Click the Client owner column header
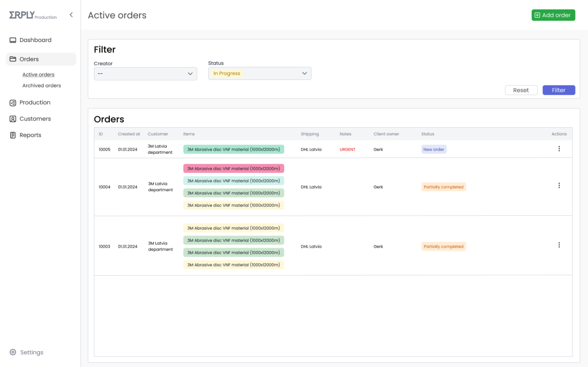The image size is (588, 367). point(386,134)
